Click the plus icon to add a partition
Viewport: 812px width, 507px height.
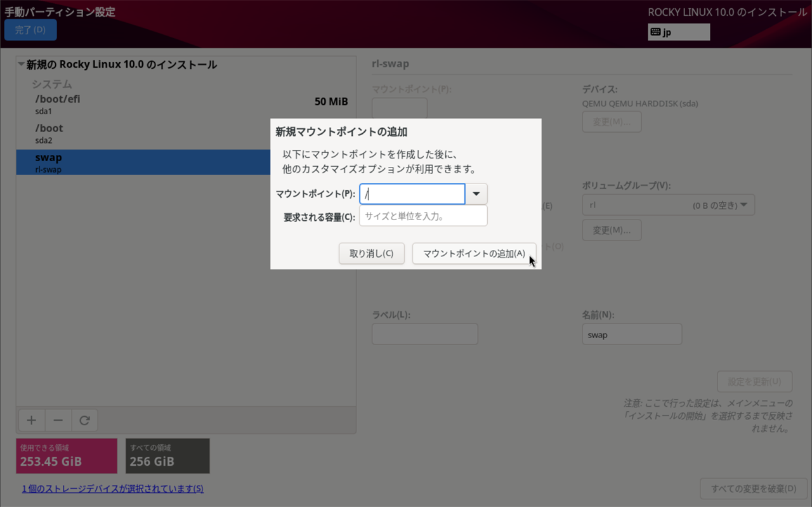[31, 420]
